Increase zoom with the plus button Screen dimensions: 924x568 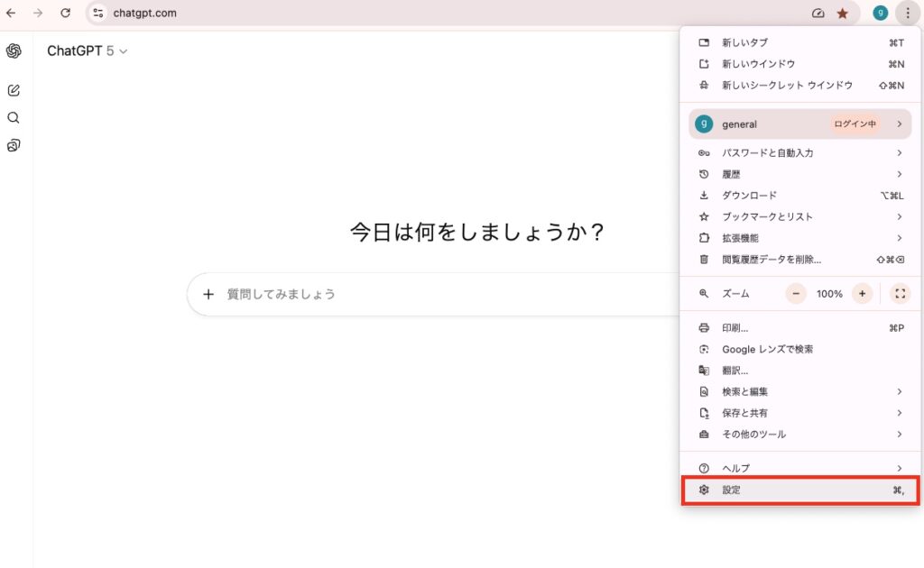[862, 294]
